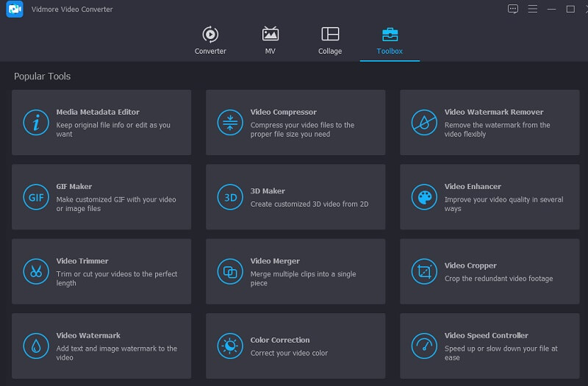Switch to the Converter tab
588x386 pixels.
click(x=210, y=40)
